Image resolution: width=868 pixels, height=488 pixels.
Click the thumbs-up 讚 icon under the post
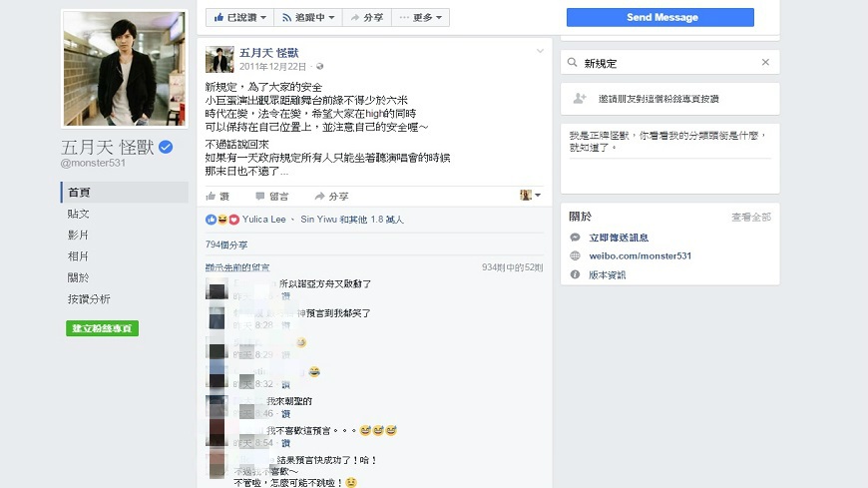[x=211, y=196]
